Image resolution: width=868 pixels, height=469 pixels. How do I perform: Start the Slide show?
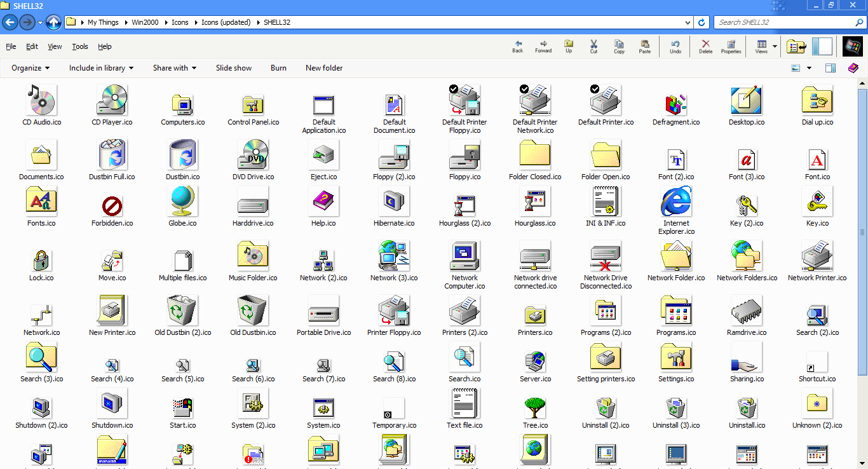[233, 68]
